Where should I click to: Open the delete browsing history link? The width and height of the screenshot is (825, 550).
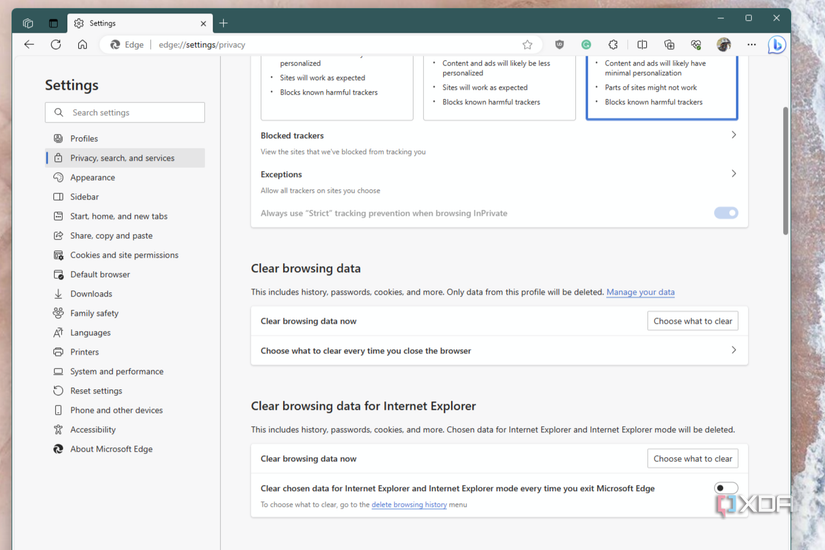pos(409,504)
